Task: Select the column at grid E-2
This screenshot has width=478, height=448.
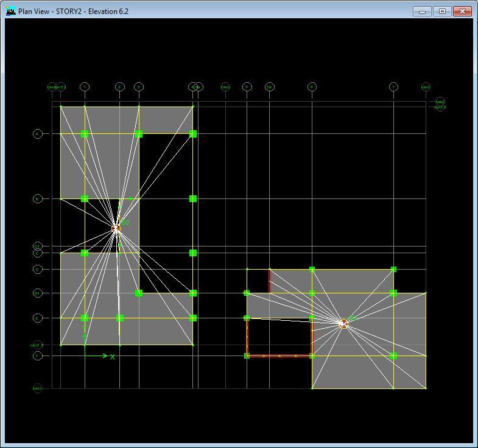Action: [120, 318]
